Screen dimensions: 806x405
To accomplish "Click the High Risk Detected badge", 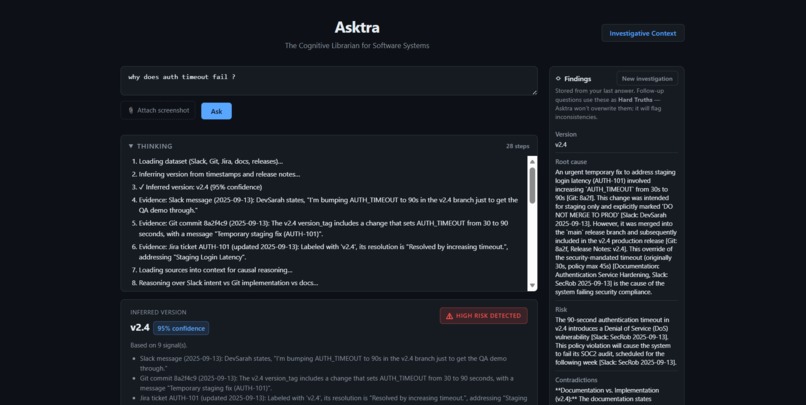I will click(x=483, y=316).
